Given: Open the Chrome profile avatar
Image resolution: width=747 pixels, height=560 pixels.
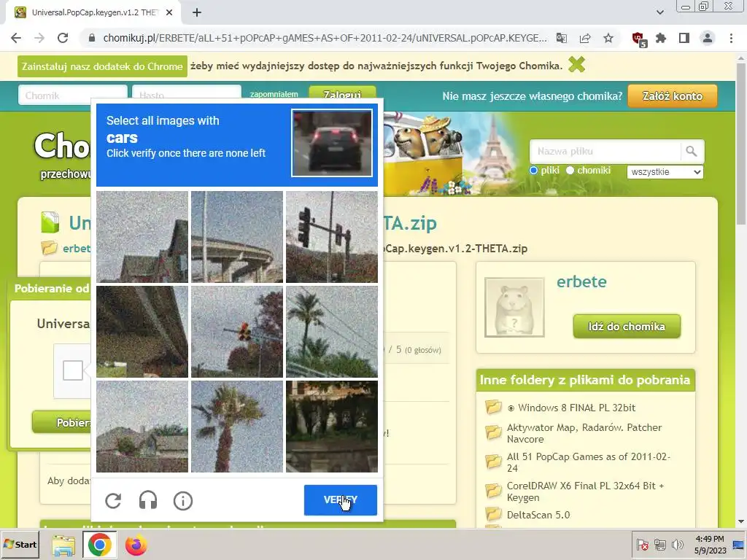Looking at the screenshot, I should [708, 38].
